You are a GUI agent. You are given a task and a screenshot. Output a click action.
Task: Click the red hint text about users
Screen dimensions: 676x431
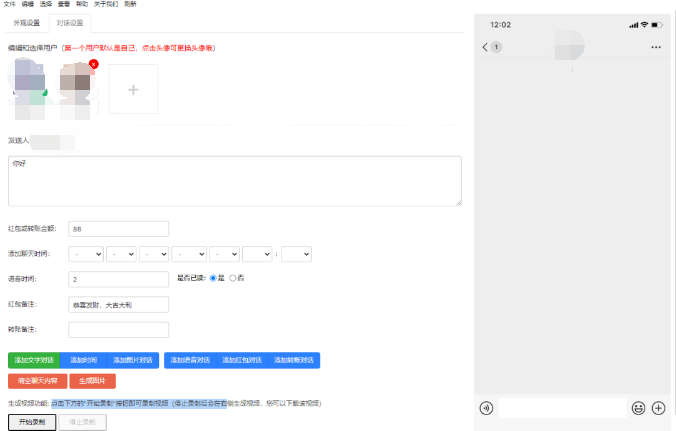pos(138,48)
